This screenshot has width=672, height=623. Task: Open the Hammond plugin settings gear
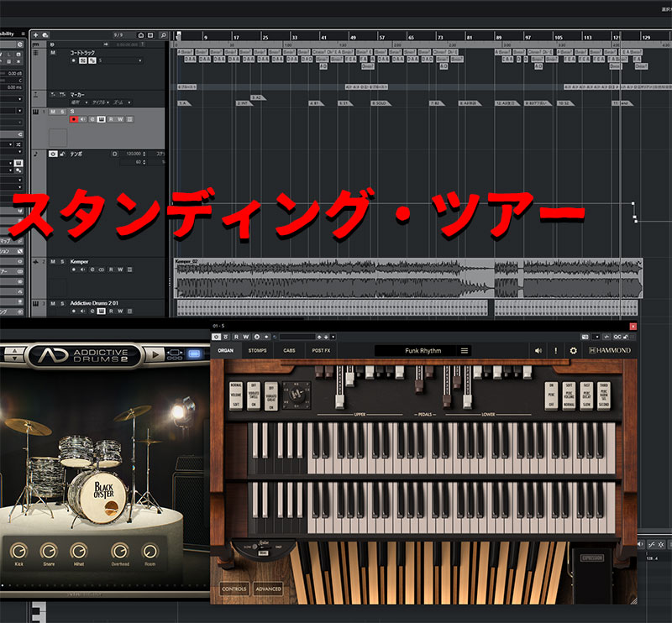click(574, 350)
